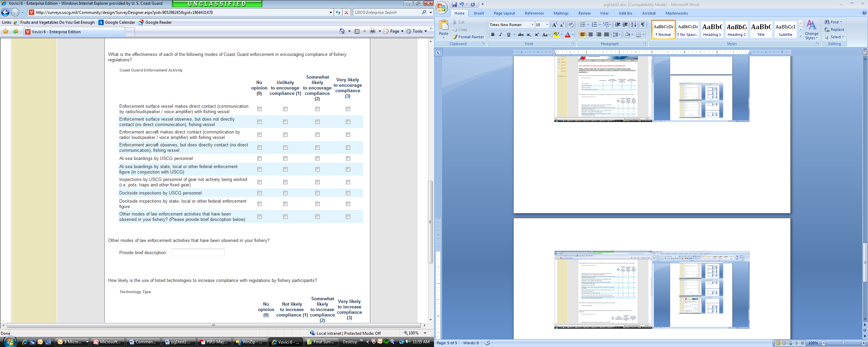The width and height of the screenshot is (868, 347).
Task: Apply strikethrough formatting
Action: (520, 35)
